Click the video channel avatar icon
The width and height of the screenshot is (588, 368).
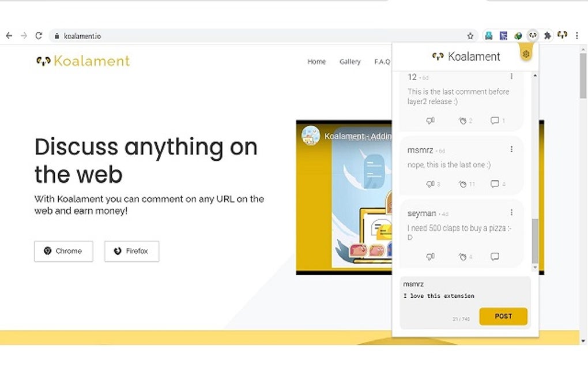[x=311, y=136]
